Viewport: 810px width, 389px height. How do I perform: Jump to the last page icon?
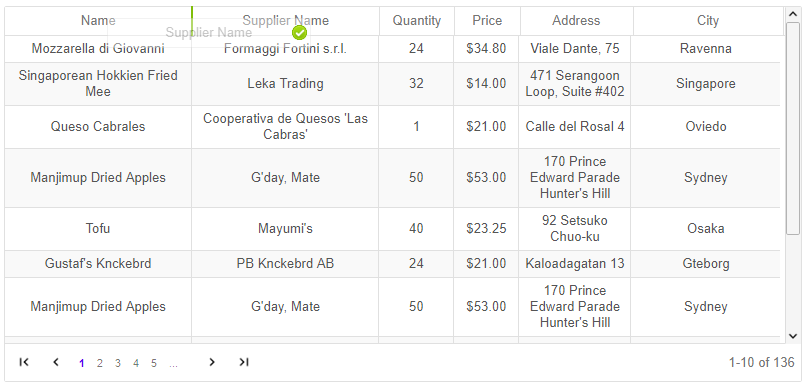[x=244, y=362]
